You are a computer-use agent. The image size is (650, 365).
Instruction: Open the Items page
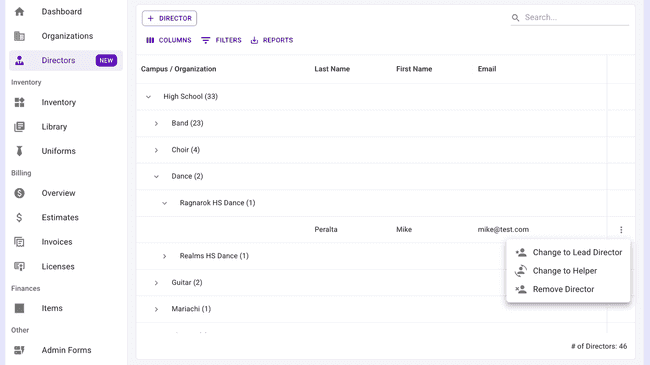[66, 308]
